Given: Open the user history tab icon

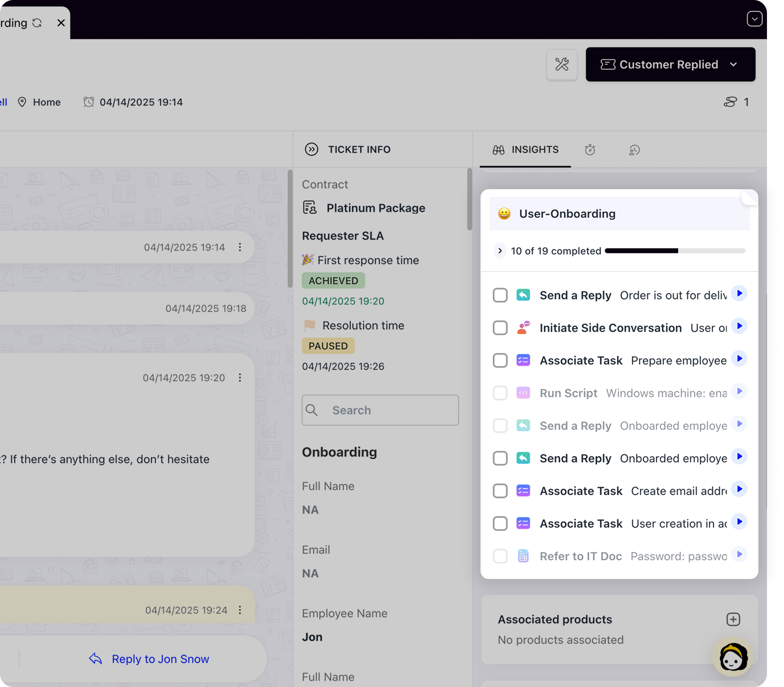Looking at the screenshot, I should (x=634, y=150).
